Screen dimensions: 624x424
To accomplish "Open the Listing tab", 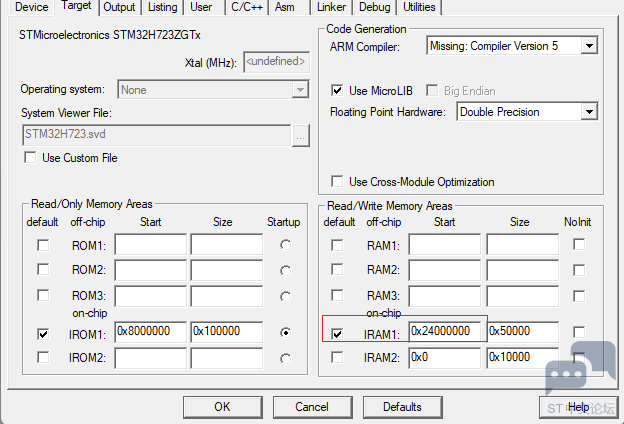I will pos(163,7).
